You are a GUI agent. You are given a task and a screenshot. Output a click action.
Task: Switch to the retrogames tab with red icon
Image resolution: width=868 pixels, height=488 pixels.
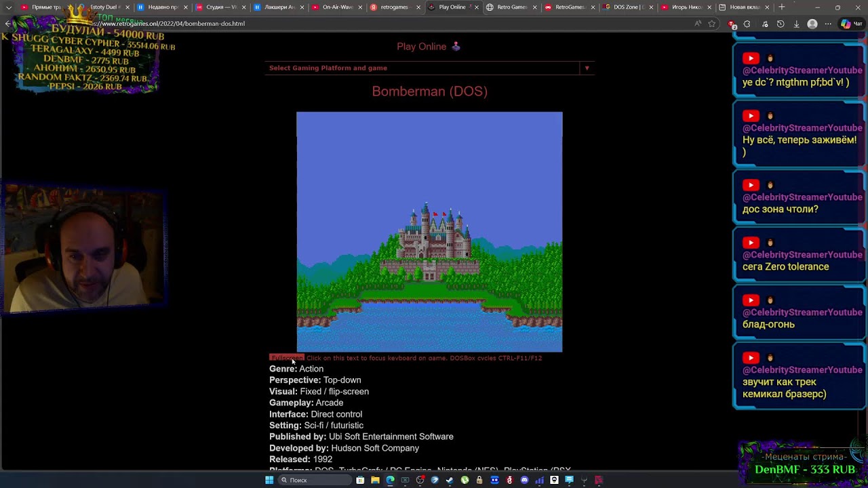(x=395, y=7)
